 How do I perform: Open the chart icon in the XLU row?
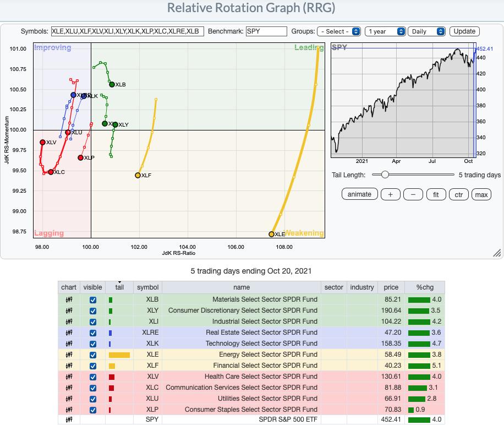click(x=69, y=399)
